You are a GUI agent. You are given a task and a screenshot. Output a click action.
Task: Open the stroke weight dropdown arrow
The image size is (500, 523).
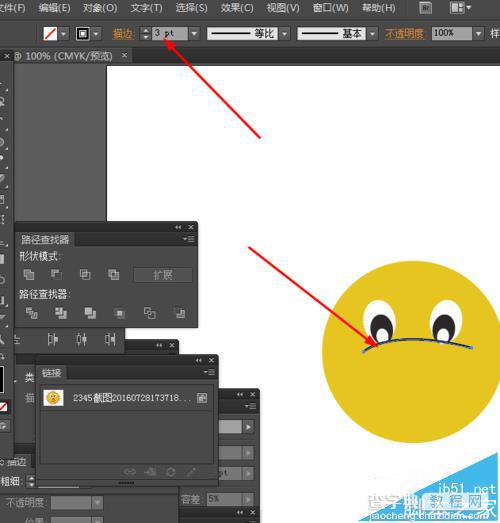194,33
